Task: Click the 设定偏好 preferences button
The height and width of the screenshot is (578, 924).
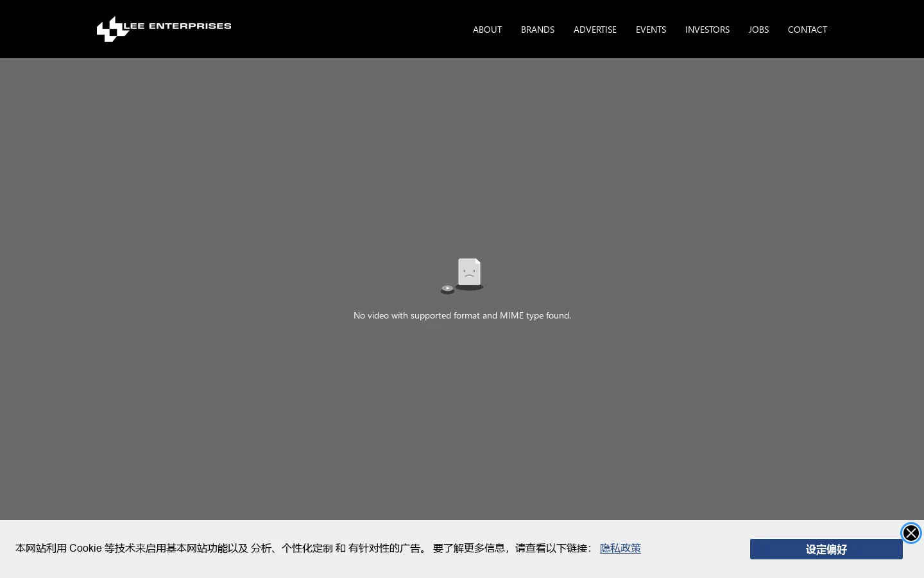Action: (826, 549)
